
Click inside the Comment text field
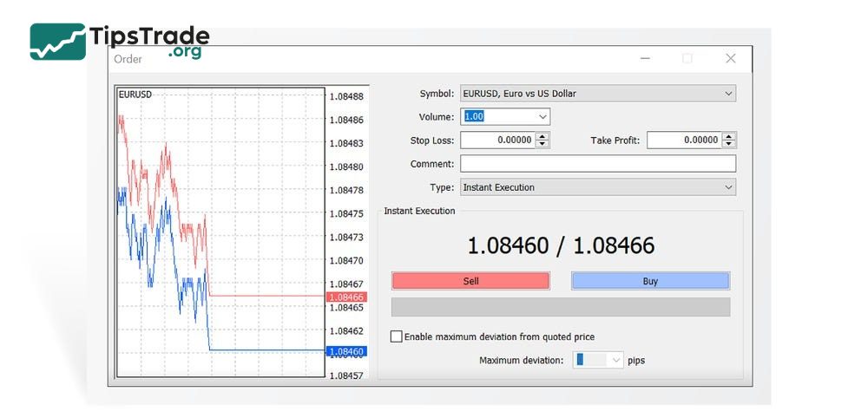[x=598, y=164]
